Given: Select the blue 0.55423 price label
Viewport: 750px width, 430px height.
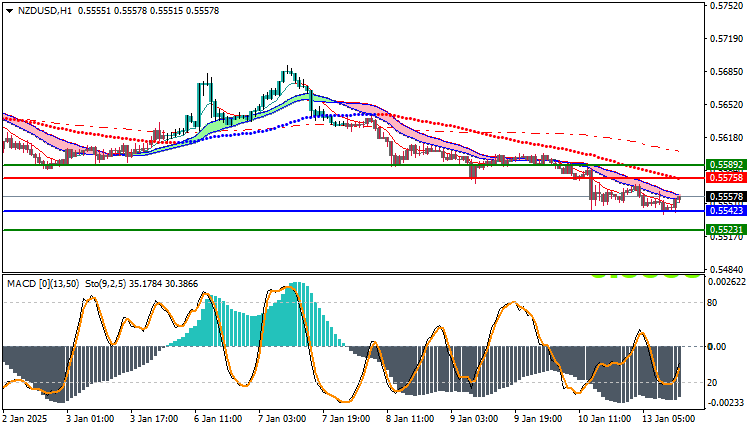Looking at the screenshot, I should coord(726,210).
